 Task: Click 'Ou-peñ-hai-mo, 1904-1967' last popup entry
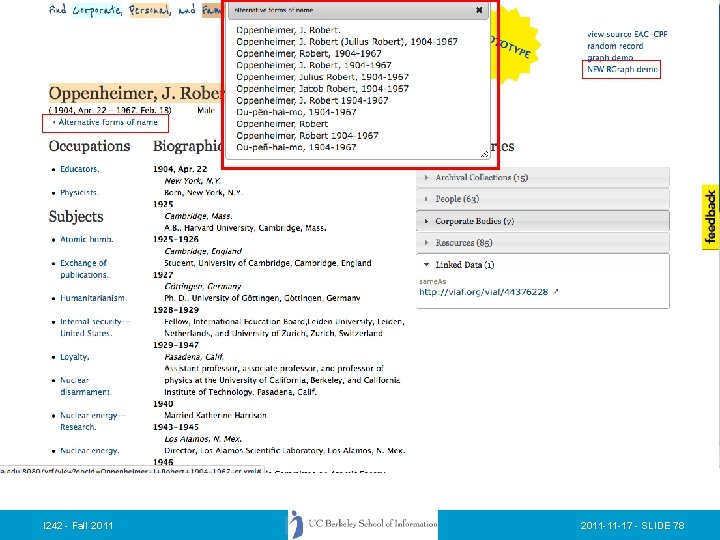point(296,147)
